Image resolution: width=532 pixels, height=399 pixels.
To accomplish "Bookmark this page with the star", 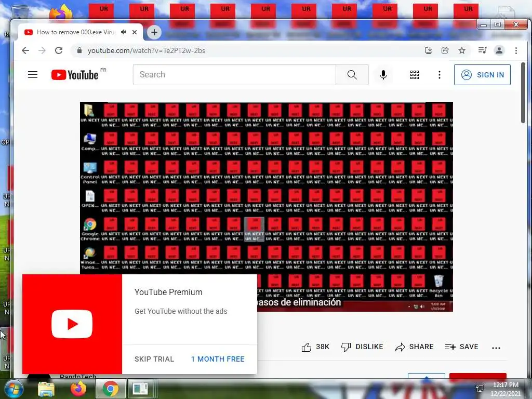I will 462,50.
